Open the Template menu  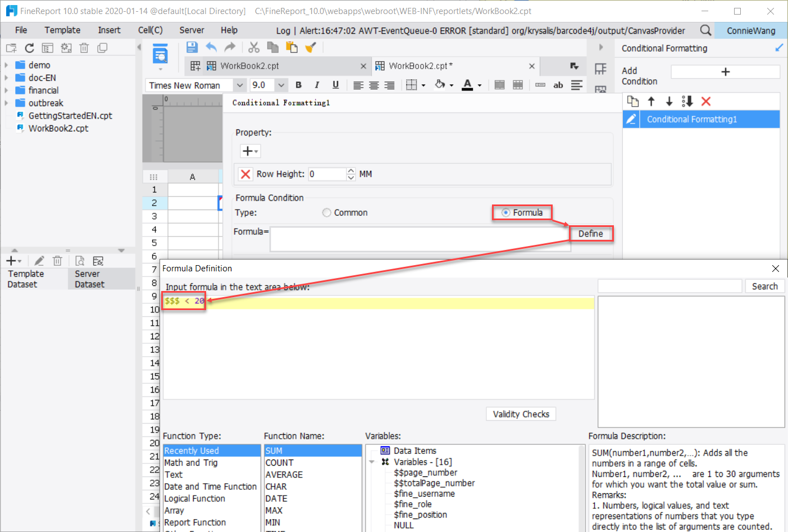pos(62,30)
